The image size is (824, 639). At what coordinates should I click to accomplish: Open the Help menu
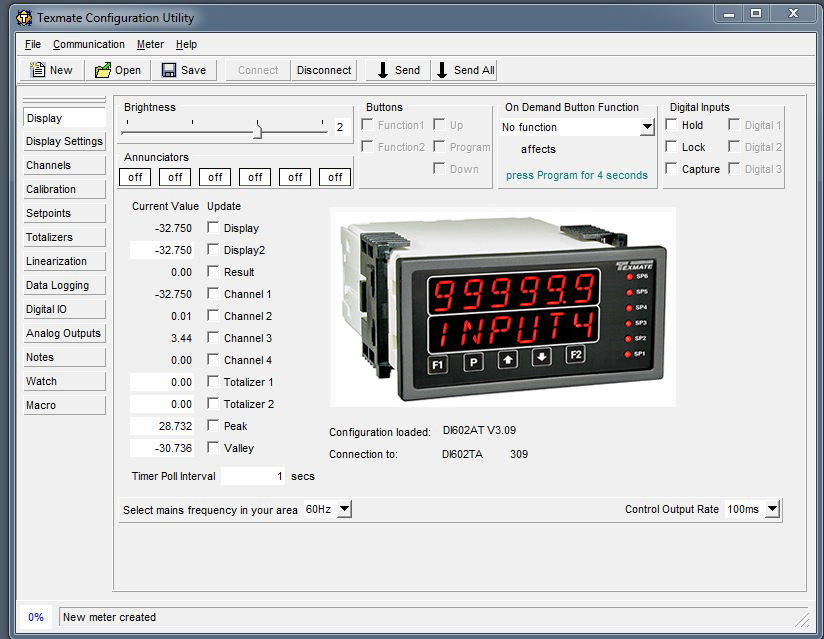pos(186,44)
